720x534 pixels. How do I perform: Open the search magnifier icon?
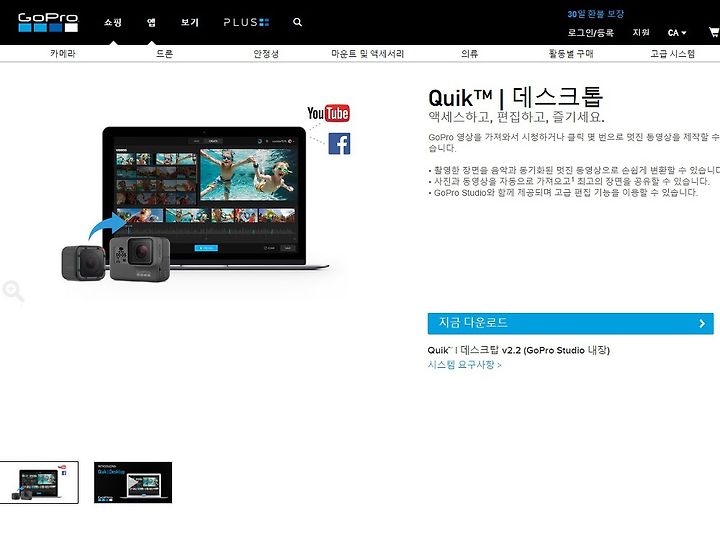click(298, 22)
